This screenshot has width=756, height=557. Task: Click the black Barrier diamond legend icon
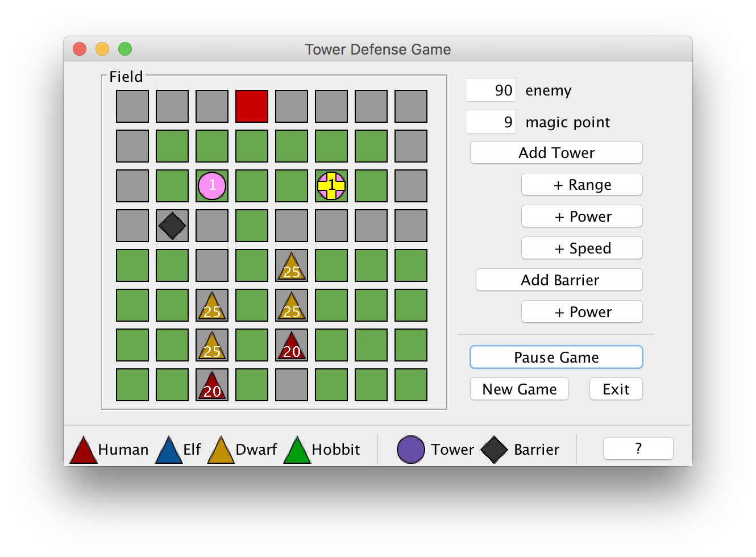pyautogui.click(x=494, y=450)
